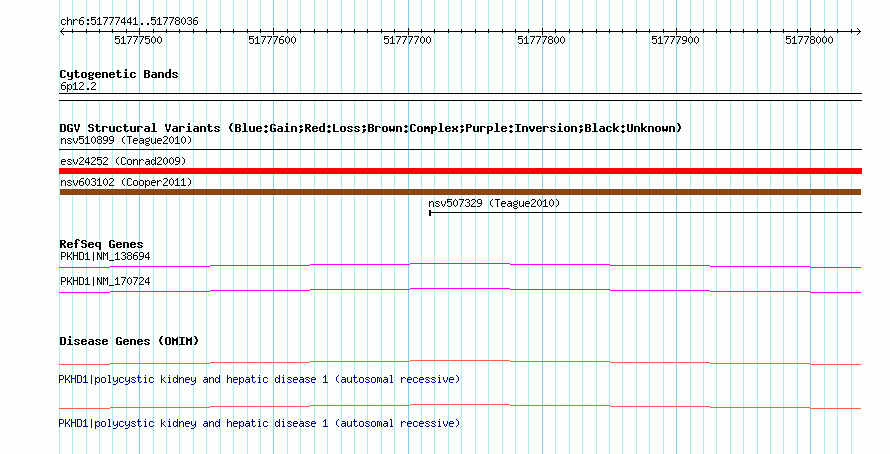Click the magenta NM_138694 gene line
Screen dimensions: 890x454
[x=460, y=265]
